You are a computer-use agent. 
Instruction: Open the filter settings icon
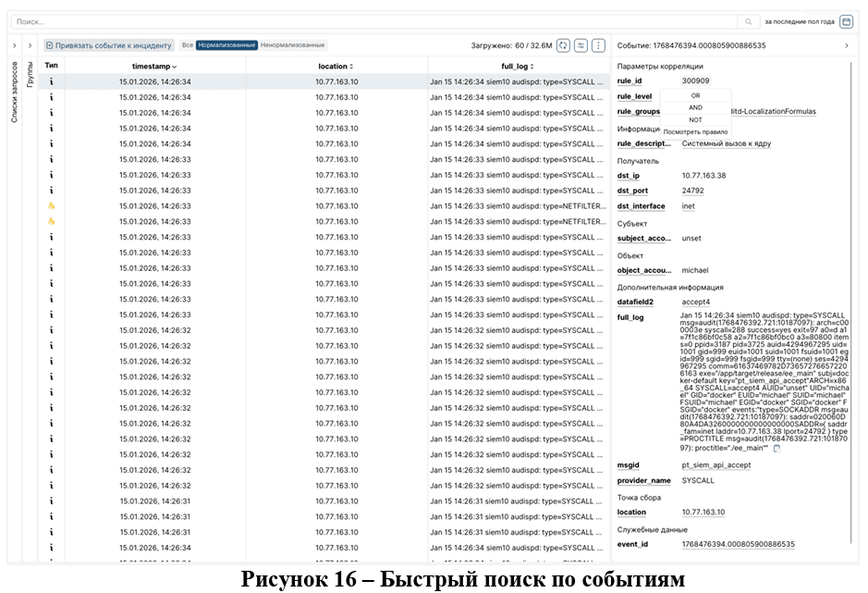tap(581, 45)
